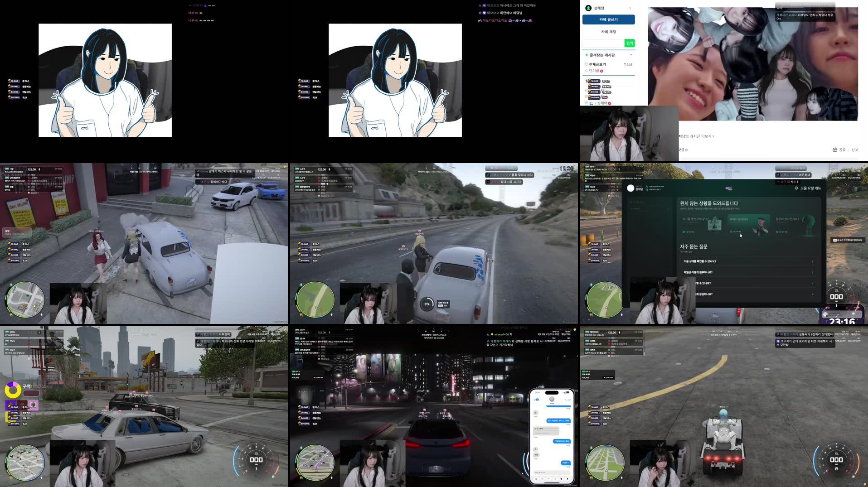The image size is (868, 487).
Task: Click the 구역 #6755 zone label
Action: coord(34,386)
